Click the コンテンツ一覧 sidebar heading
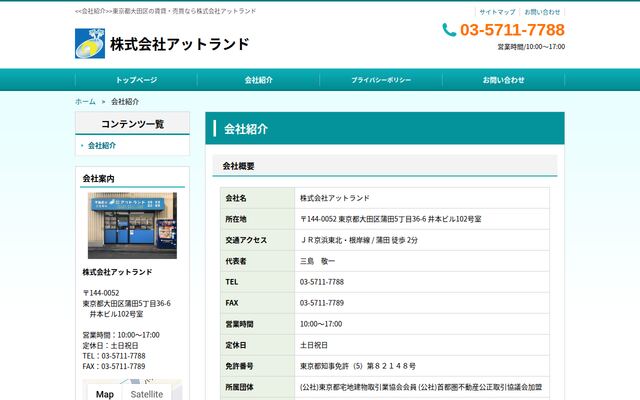Screen dimensions: 640x400 (132, 124)
